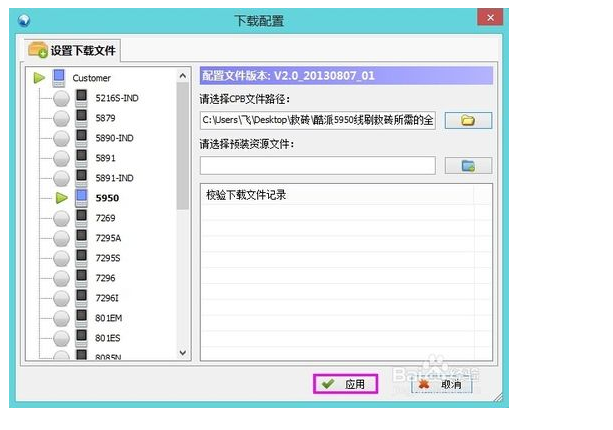
Task: Click the phone icon beside 7296
Action: point(81,278)
